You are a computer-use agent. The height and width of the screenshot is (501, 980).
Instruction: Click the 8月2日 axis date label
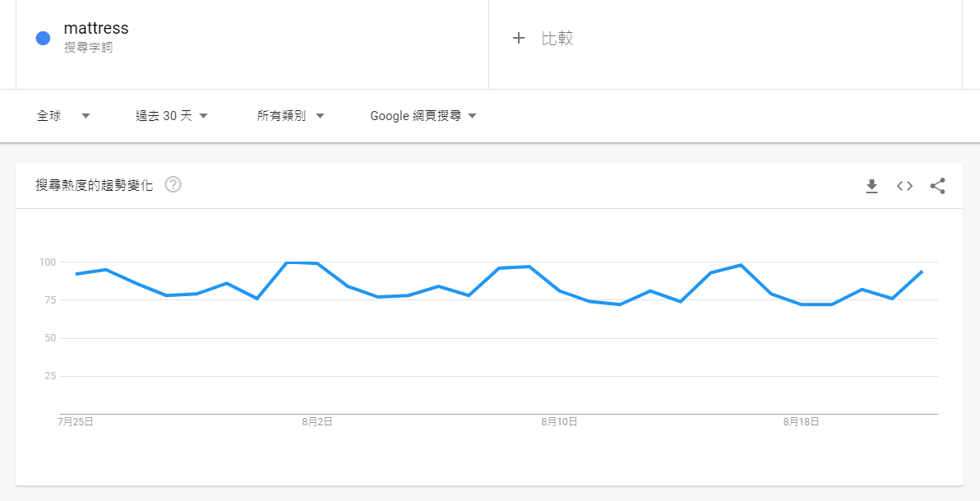pos(317,422)
